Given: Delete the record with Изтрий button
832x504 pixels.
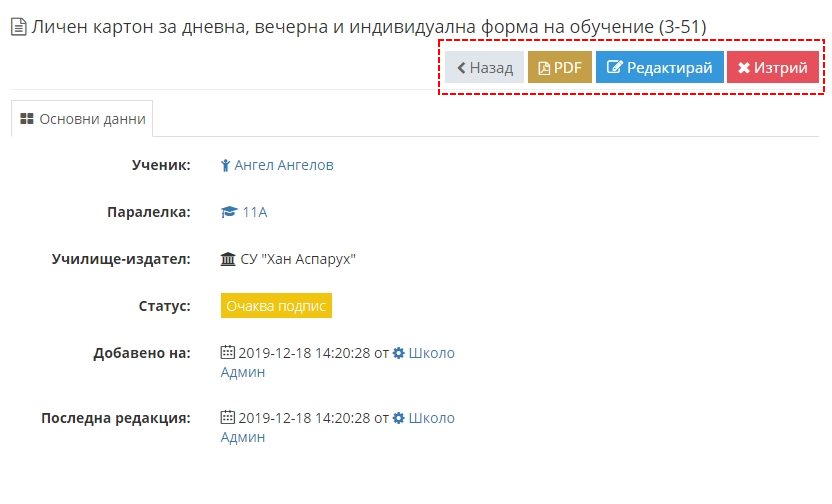Looking at the screenshot, I should point(773,67).
